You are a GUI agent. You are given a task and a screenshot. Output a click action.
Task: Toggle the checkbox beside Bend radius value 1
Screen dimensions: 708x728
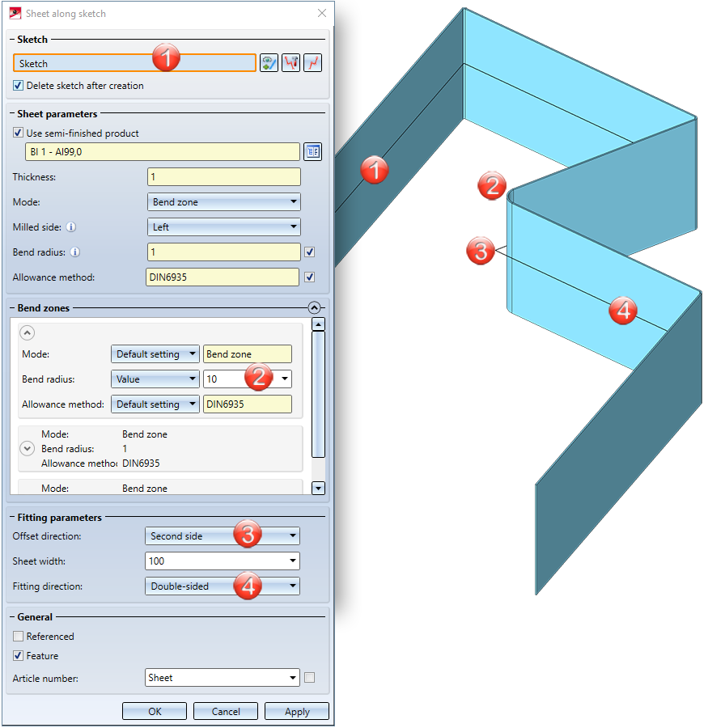coord(309,252)
